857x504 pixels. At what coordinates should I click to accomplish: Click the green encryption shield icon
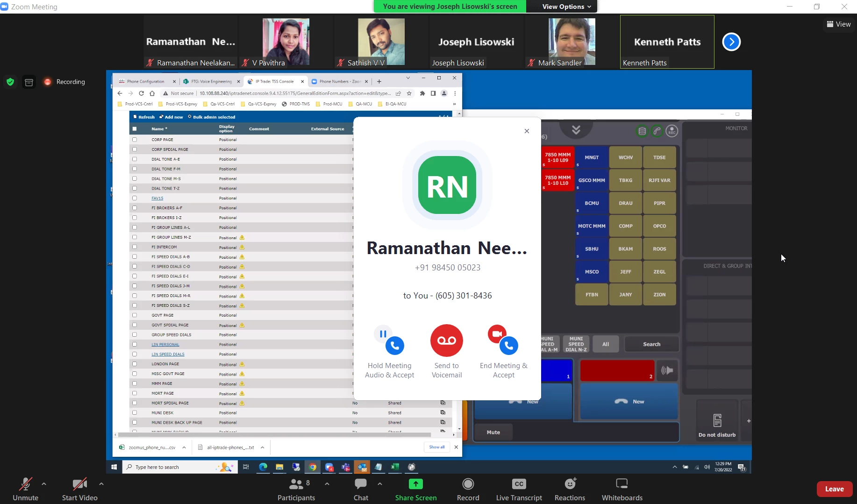tap(10, 82)
